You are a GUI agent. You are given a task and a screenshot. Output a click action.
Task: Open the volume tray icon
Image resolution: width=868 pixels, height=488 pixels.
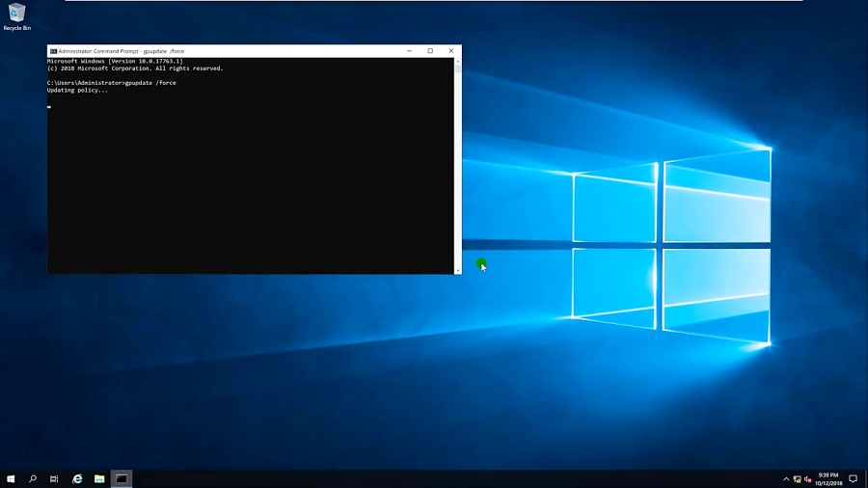pos(807,479)
